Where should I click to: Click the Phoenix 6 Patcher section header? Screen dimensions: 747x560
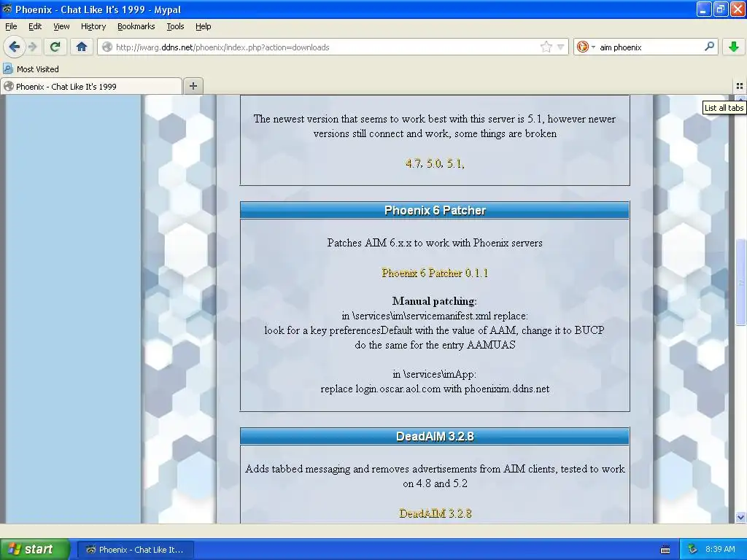point(435,210)
